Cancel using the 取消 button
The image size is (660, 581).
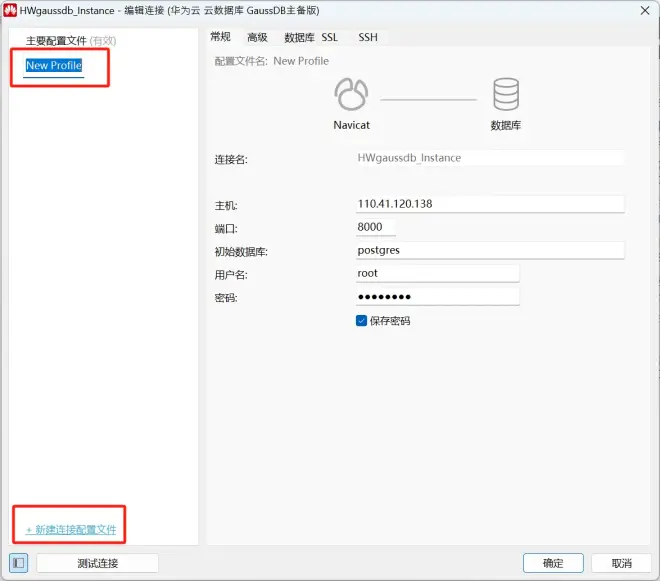[621, 563]
